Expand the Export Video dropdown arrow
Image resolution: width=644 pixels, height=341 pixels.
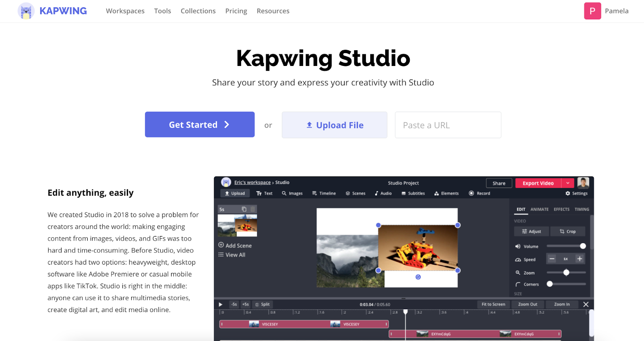click(568, 183)
